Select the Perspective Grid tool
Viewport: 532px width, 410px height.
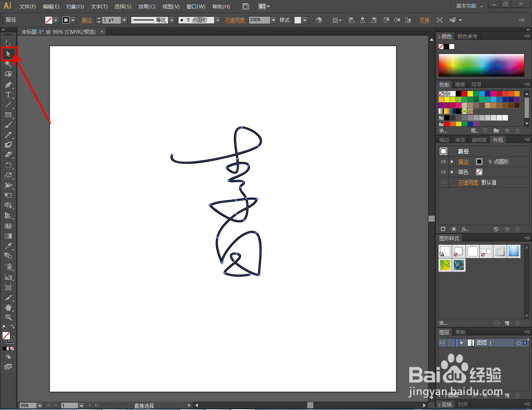click(x=8, y=216)
